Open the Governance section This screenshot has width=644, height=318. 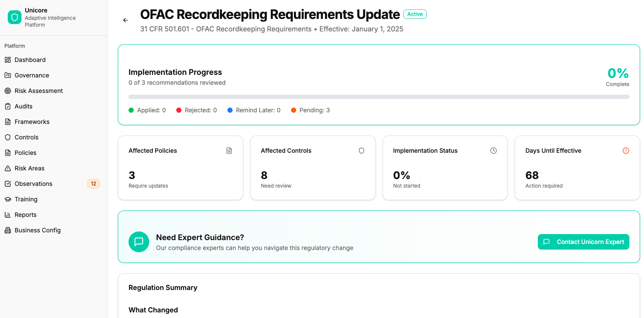(x=32, y=75)
